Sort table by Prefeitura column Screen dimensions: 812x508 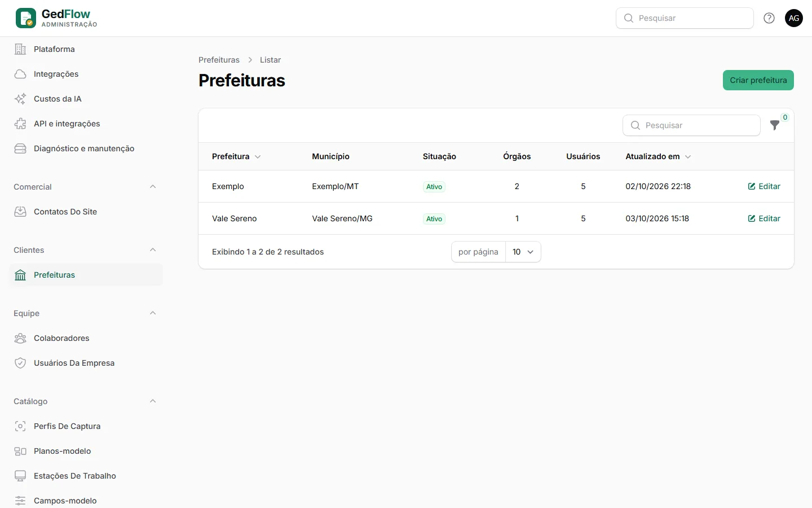(x=236, y=156)
